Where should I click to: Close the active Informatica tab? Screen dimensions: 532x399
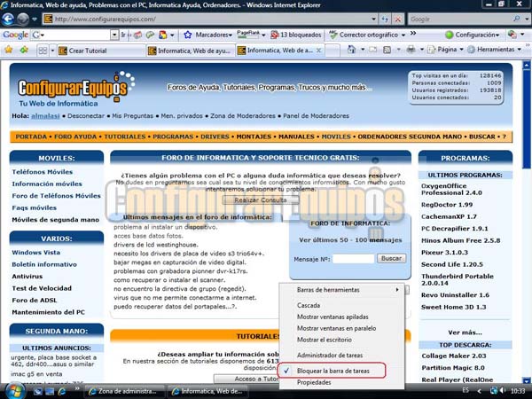tap(318, 51)
